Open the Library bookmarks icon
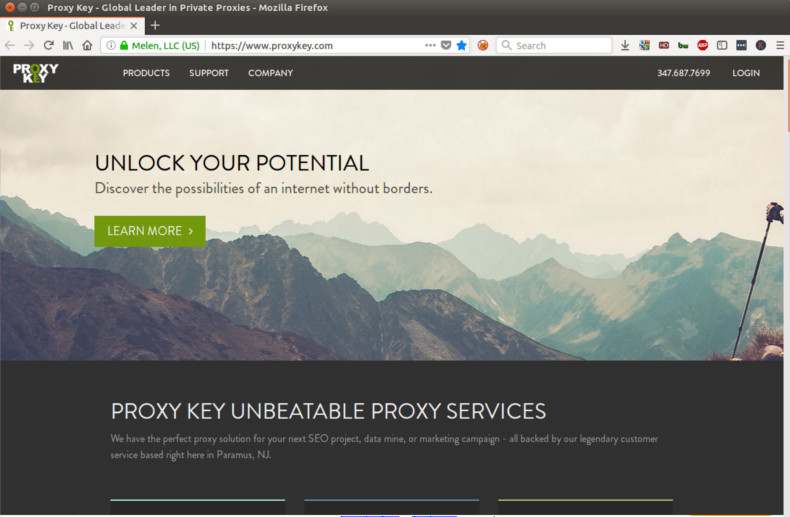Screen dimensions: 790x517 [x=68, y=45]
